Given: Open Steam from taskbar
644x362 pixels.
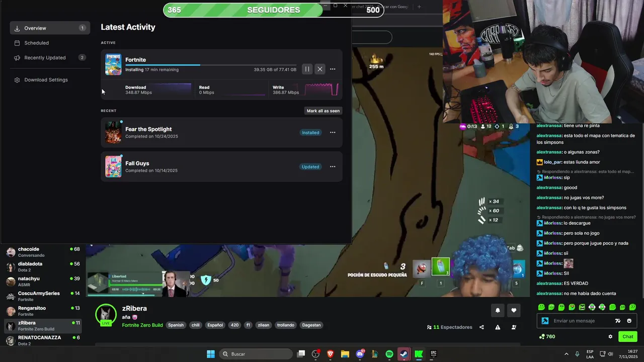Looking at the screenshot, I should point(404,354).
